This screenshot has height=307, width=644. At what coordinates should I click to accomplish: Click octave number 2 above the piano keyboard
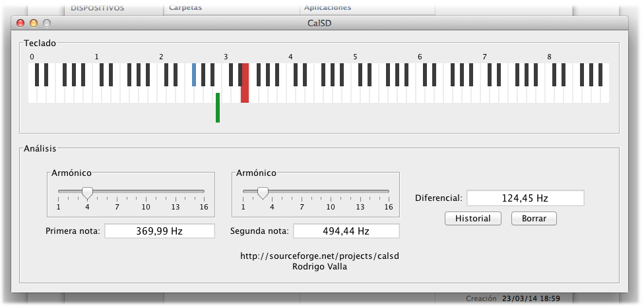point(161,57)
